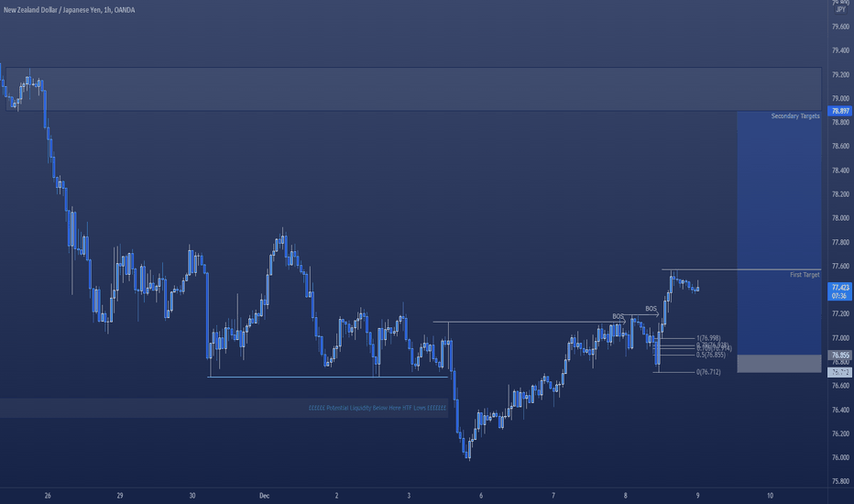
Task: Click the Fib 0(76.712) level label
Action: tap(708, 372)
